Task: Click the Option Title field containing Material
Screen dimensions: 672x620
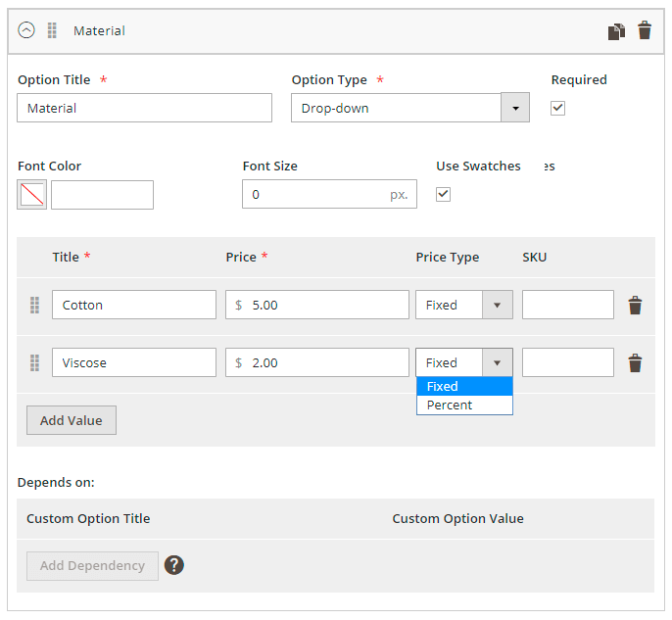Action: [144, 108]
